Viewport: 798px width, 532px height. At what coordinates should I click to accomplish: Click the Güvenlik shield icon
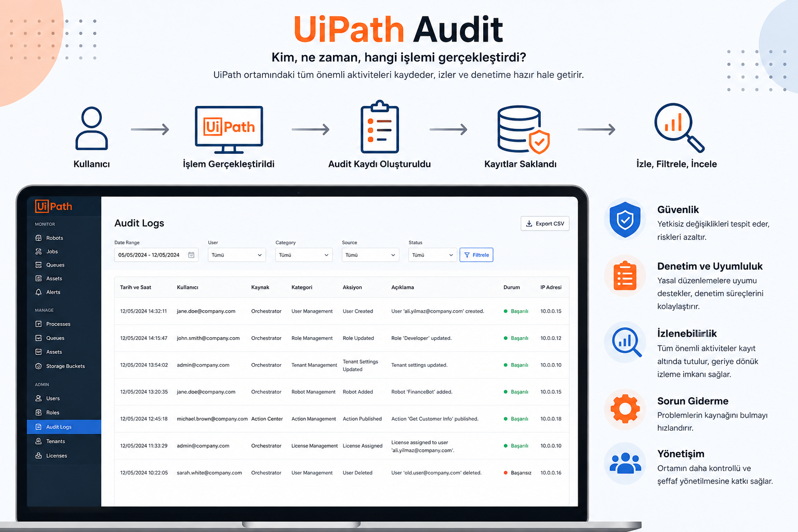point(625,219)
